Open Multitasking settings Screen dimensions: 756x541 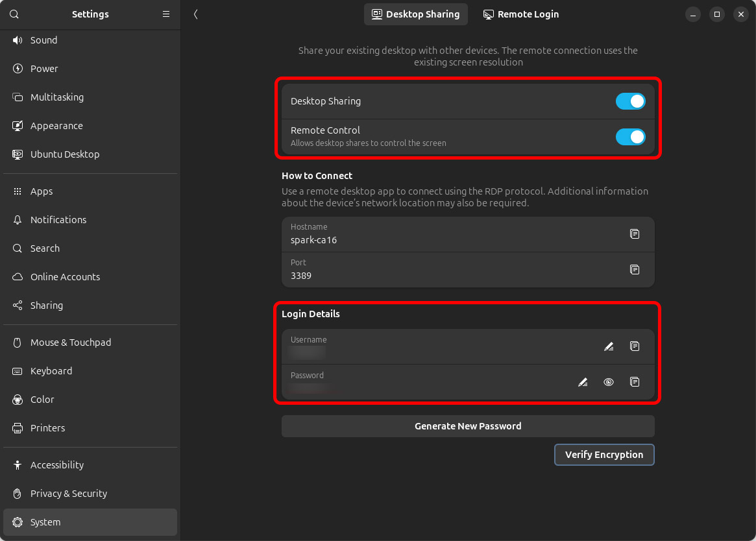(x=90, y=97)
